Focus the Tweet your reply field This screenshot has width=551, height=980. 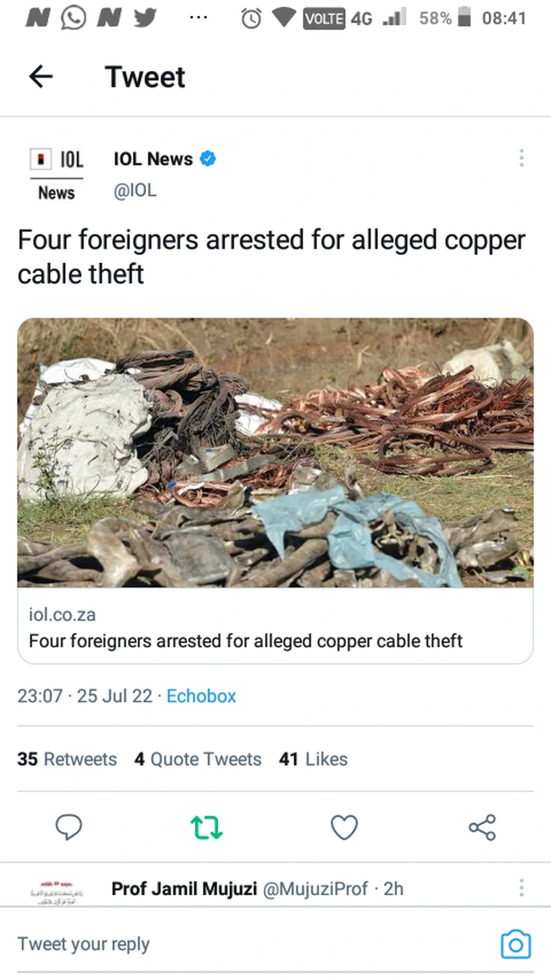[253, 944]
